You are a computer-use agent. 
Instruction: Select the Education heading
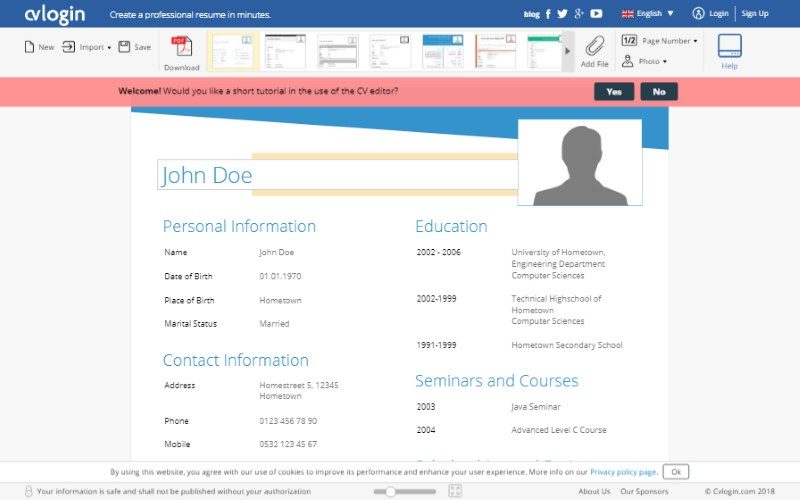[451, 226]
